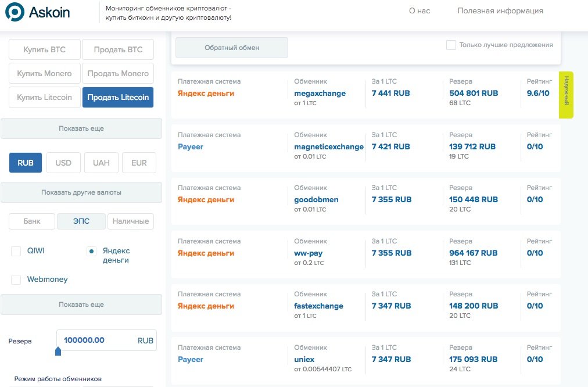Viewport: 588px width, 387px height.
Task: Open the ww-pay exchanger link
Action: 309,253
